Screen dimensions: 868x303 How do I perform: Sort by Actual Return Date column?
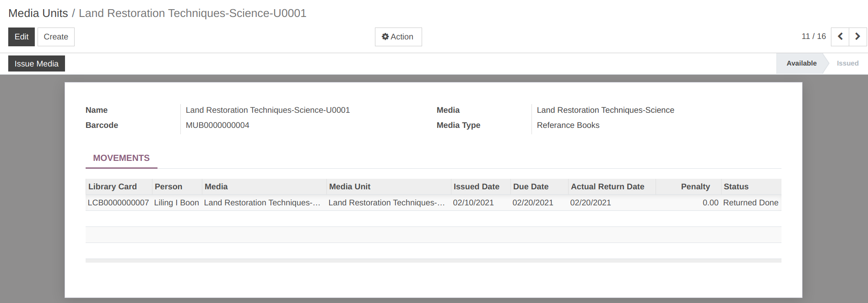(612, 187)
